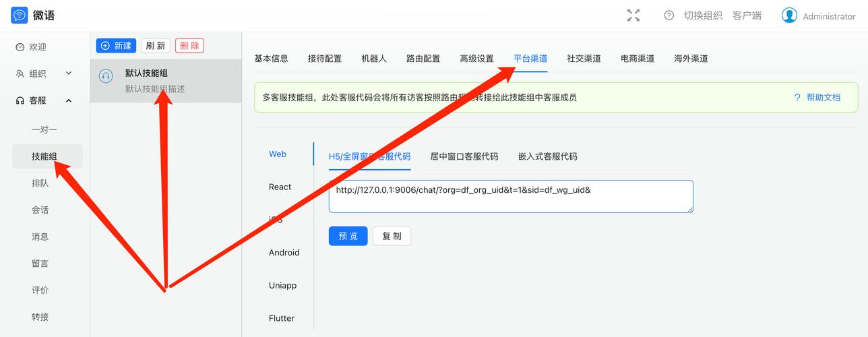The width and height of the screenshot is (868, 337).
Task: Click the 刷新 button
Action: (156, 46)
